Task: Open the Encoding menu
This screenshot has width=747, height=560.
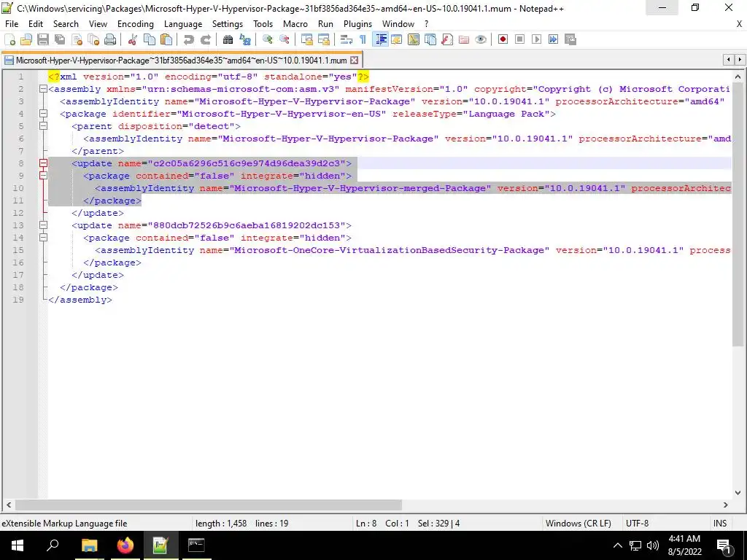Action: [x=135, y=24]
